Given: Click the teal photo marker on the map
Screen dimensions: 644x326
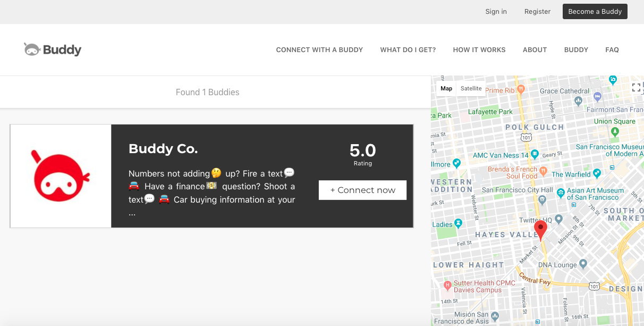Looking at the screenshot, I should point(614,80).
